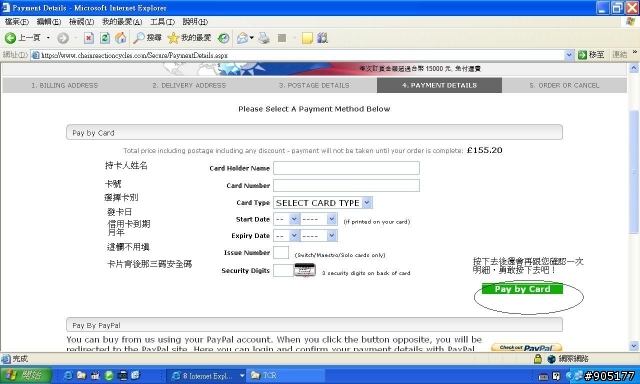Click the scrollbar down arrow
The image size is (640, 384).
633,346
